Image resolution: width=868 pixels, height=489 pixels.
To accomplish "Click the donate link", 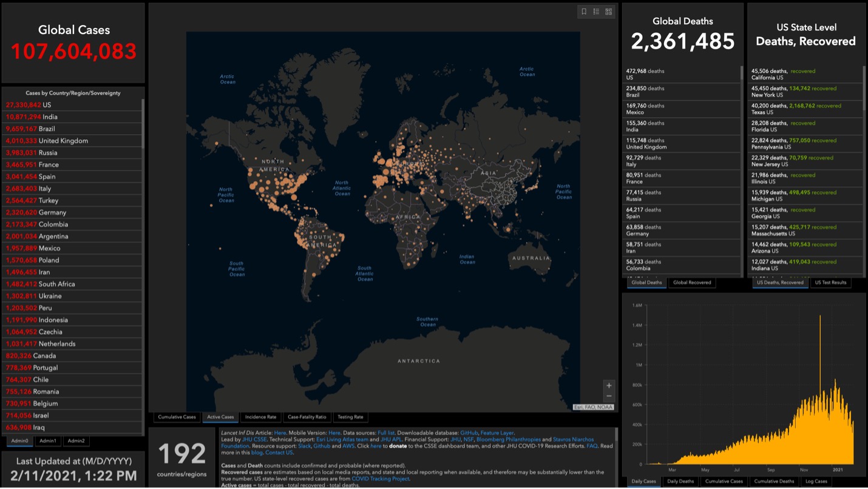I will point(399,447).
